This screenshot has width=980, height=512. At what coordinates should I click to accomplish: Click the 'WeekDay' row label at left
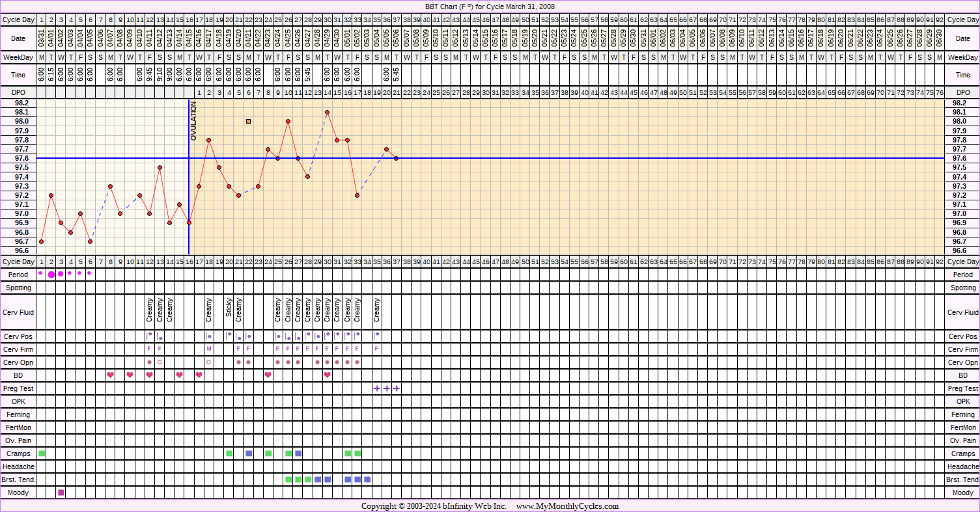coord(18,58)
